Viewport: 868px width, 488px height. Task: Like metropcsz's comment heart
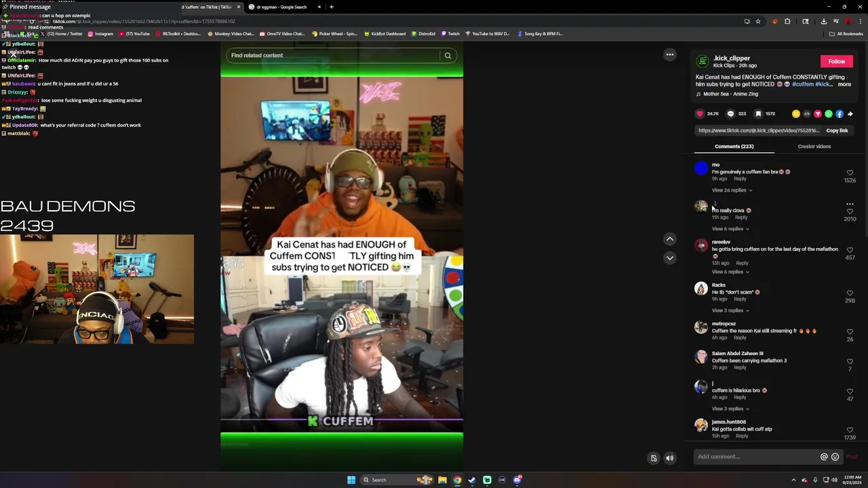tap(850, 331)
